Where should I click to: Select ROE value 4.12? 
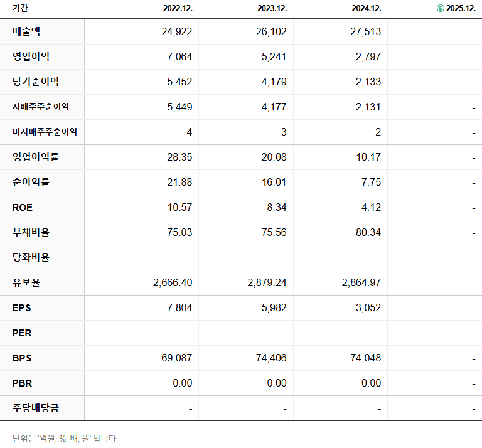[371, 208]
